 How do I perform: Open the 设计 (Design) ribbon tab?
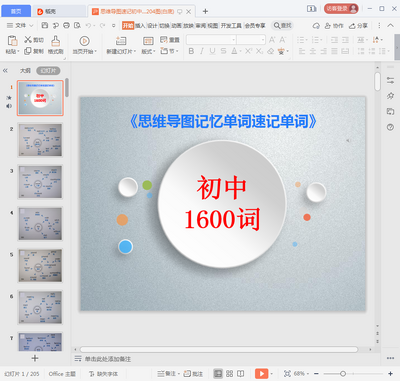152,25
